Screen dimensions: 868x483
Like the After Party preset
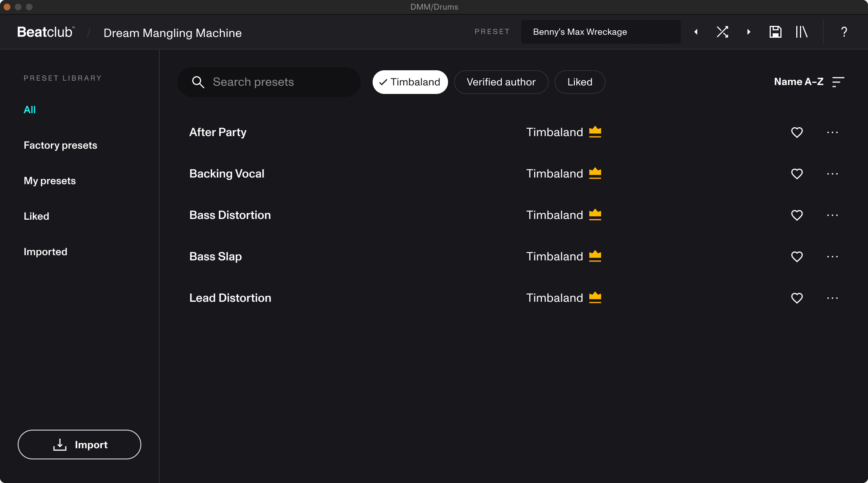(797, 132)
